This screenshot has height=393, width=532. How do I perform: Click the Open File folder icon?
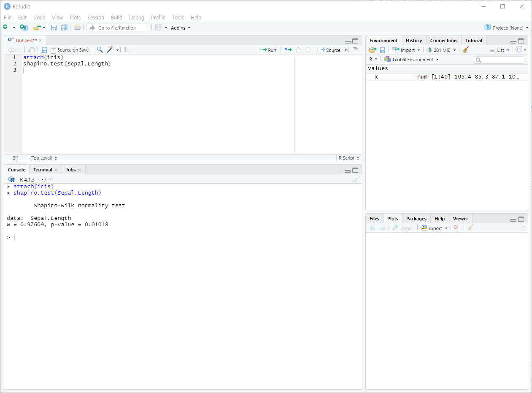point(37,27)
